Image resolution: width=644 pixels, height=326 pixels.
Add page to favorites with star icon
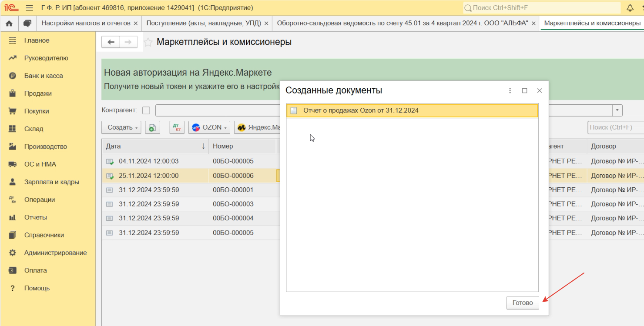148,42
